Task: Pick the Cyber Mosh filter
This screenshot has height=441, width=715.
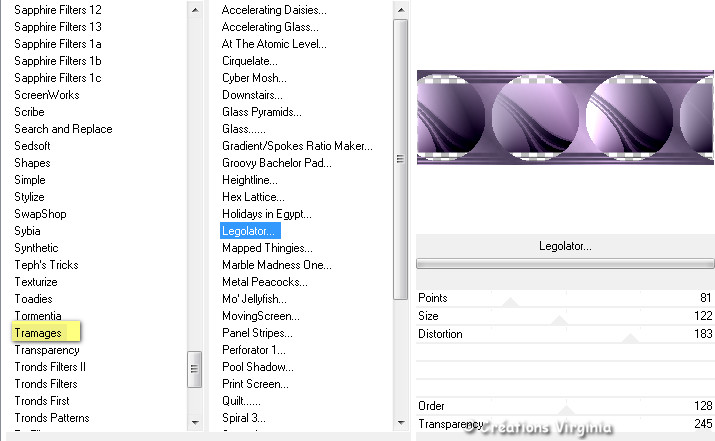Action: pos(254,78)
